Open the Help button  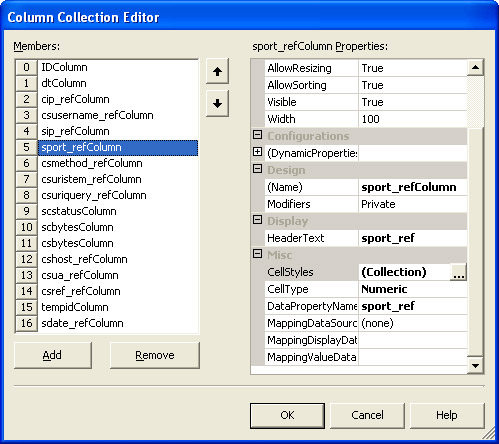pos(447,415)
